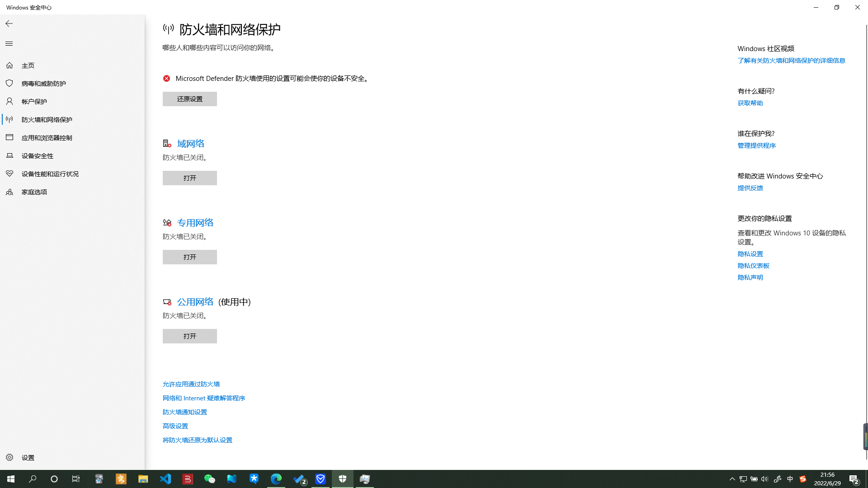The image size is (868, 488).
Task: Click 将防火墙还原为默认设置 link
Action: click(198, 440)
